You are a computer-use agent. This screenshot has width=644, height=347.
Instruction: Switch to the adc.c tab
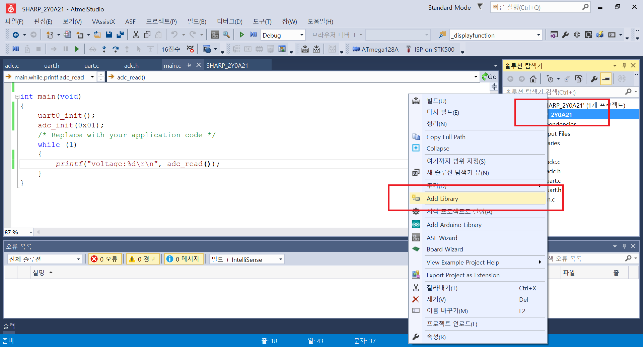tap(12, 65)
